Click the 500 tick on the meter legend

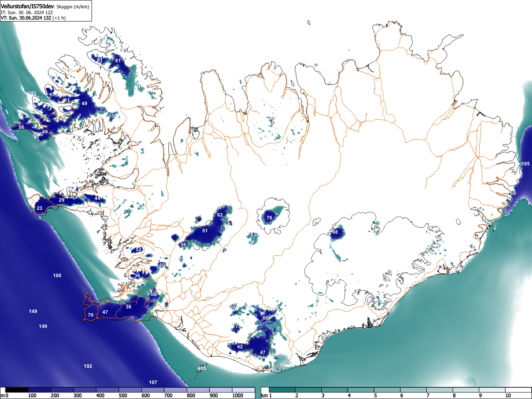coord(123,396)
